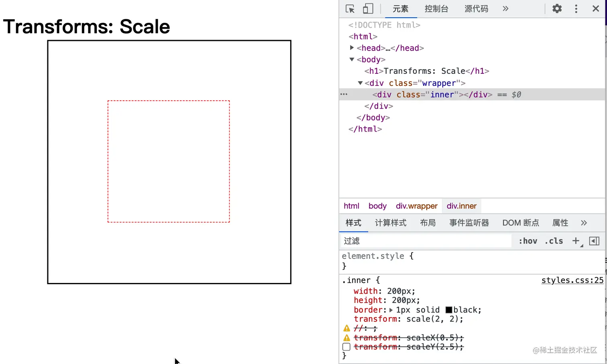Toggle the computed styles sidebar icon
This screenshot has height=364, width=607.
(594, 241)
